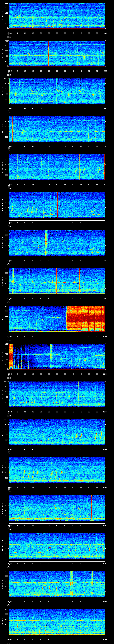Open the spectrogram panel starting at 18:08:00
The width and height of the screenshot is (114, 644).
pos(57,281)
